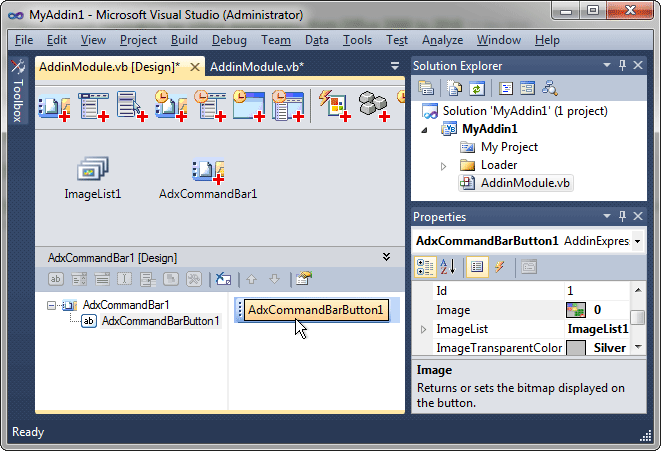Viewport: 661px width, 451px height.
Task: Open Properties window position dropdown
Action: pyautogui.click(x=607, y=216)
